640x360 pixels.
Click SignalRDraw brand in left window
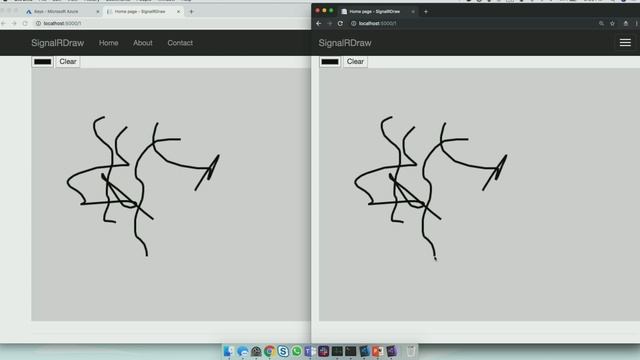pos(58,43)
